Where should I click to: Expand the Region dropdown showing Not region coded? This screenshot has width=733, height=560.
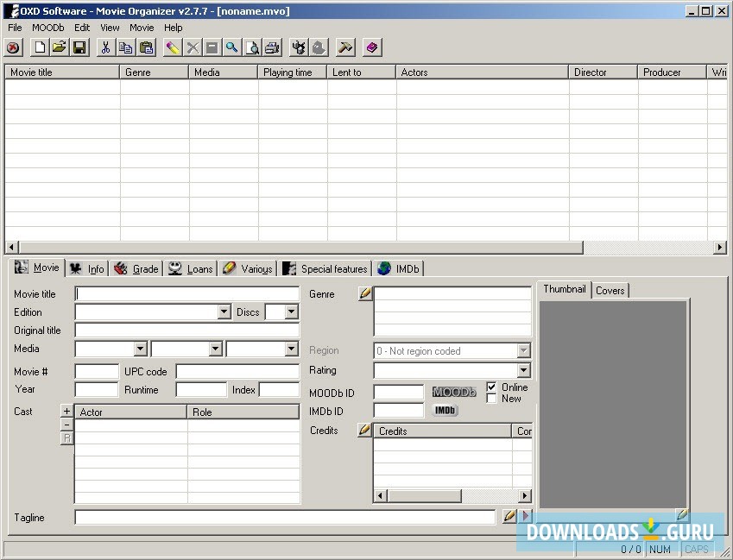[x=524, y=350]
